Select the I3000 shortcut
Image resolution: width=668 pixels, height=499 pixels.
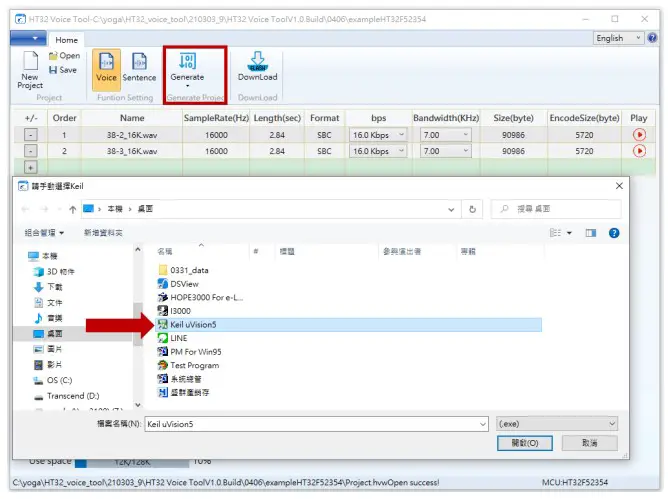[174, 311]
